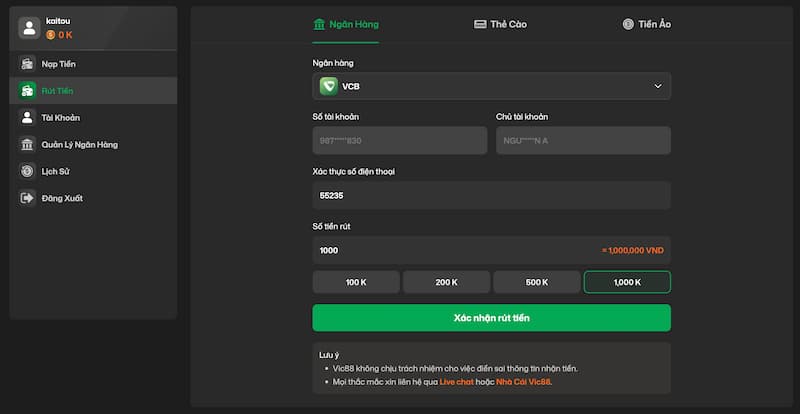This screenshot has height=414, width=800.
Task: Open the Live chat support link
Action: (455, 382)
